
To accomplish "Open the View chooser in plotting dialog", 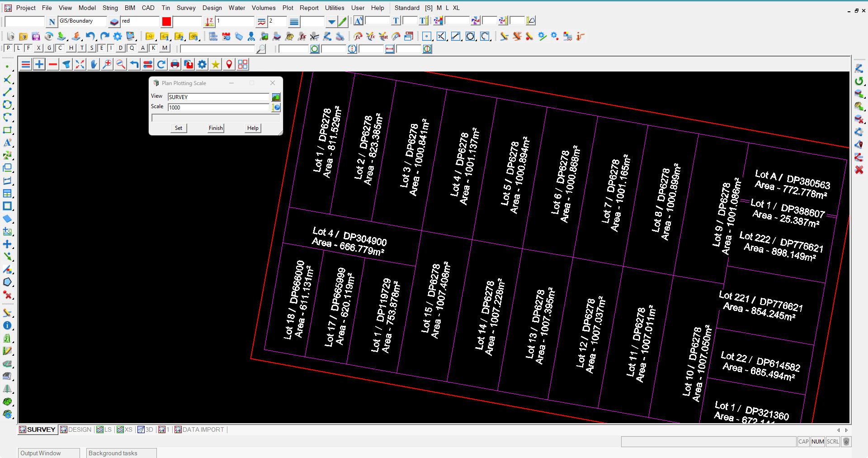I will [x=276, y=97].
